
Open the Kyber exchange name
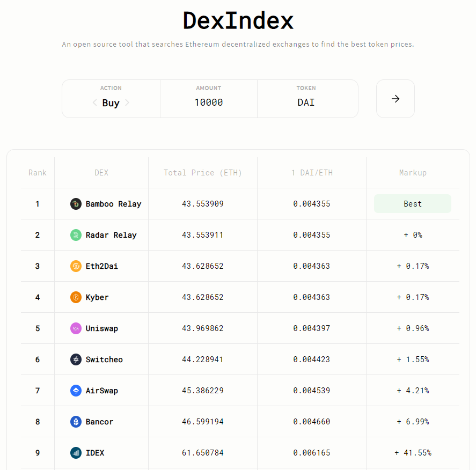pyautogui.click(x=97, y=297)
